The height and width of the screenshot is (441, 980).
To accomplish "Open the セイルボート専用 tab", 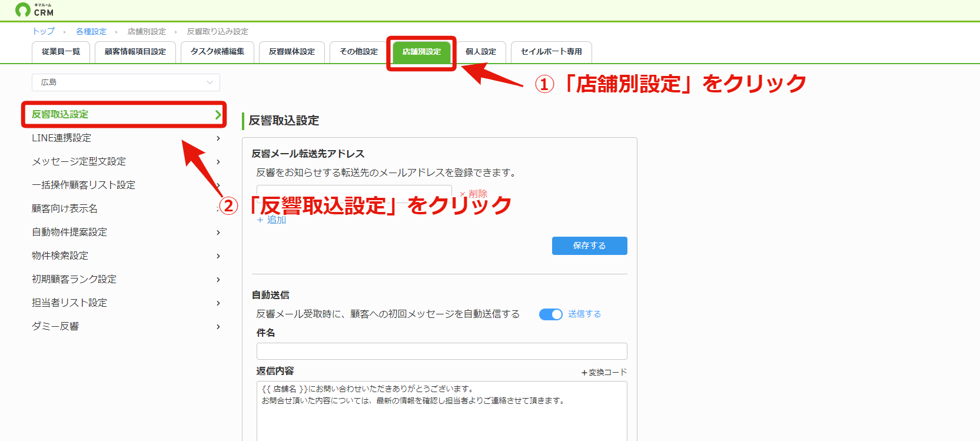I will click(552, 52).
